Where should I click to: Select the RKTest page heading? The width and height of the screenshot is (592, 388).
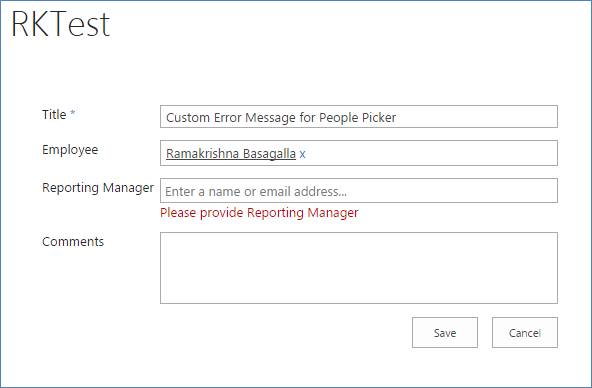[60, 25]
